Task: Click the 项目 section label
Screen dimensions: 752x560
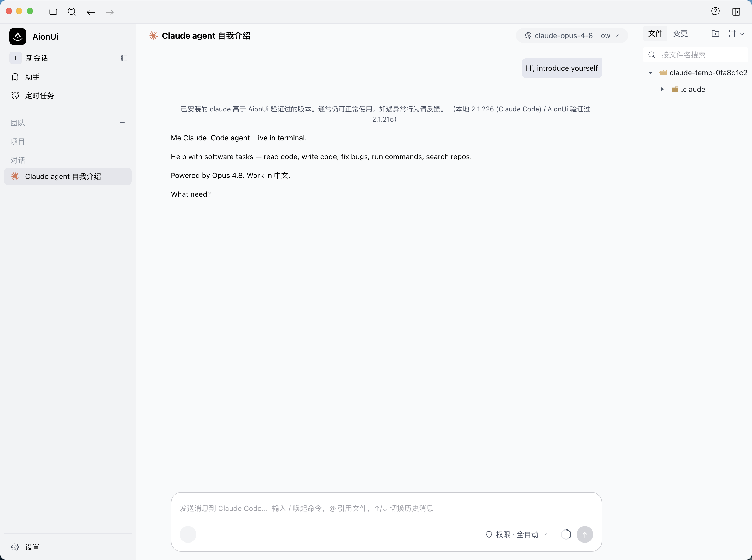Action: pyautogui.click(x=18, y=141)
